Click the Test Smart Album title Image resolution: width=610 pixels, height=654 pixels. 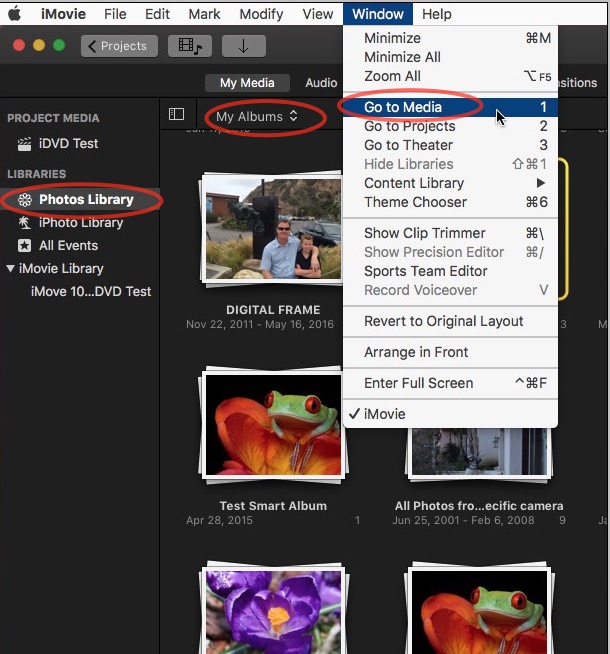273,506
